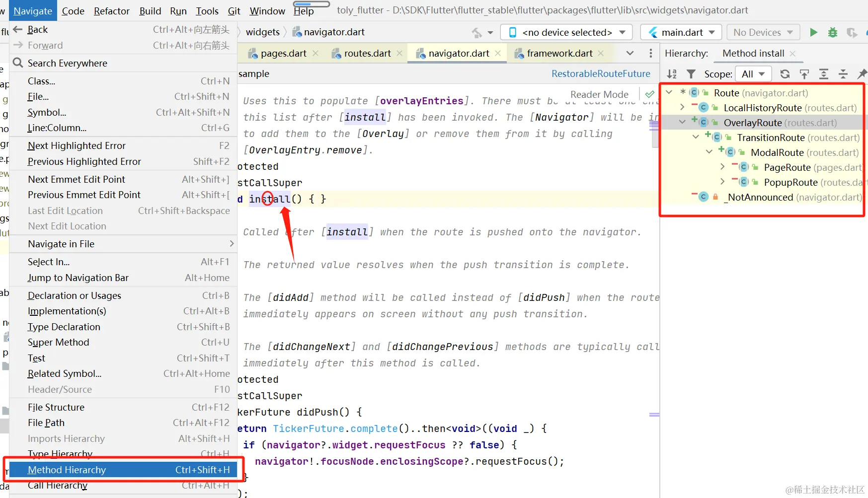Viewport: 868px width, 498px height.
Task: Click the hierarchy filter funnel icon
Action: [x=691, y=74]
